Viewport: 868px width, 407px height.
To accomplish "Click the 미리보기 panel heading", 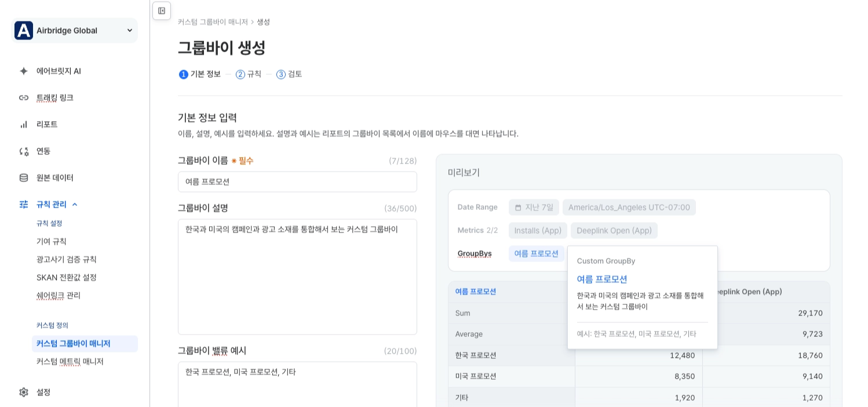I will pos(464,172).
